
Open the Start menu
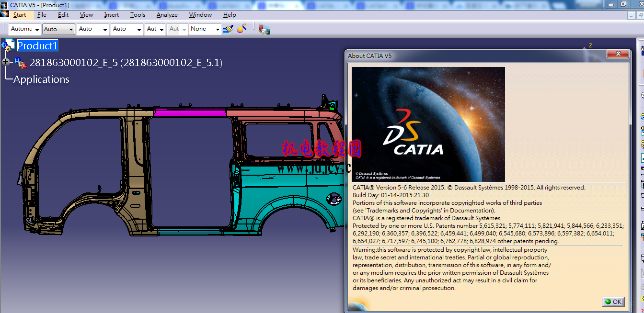click(x=20, y=15)
